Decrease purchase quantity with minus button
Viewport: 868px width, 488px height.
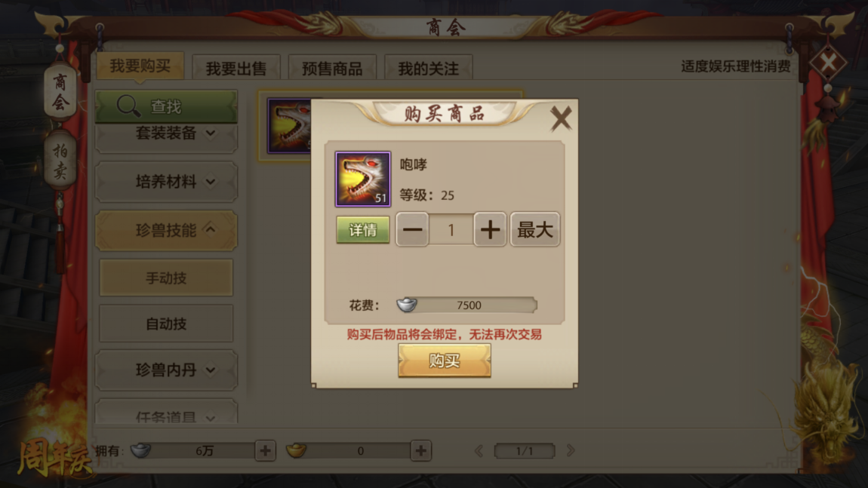click(x=412, y=229)
